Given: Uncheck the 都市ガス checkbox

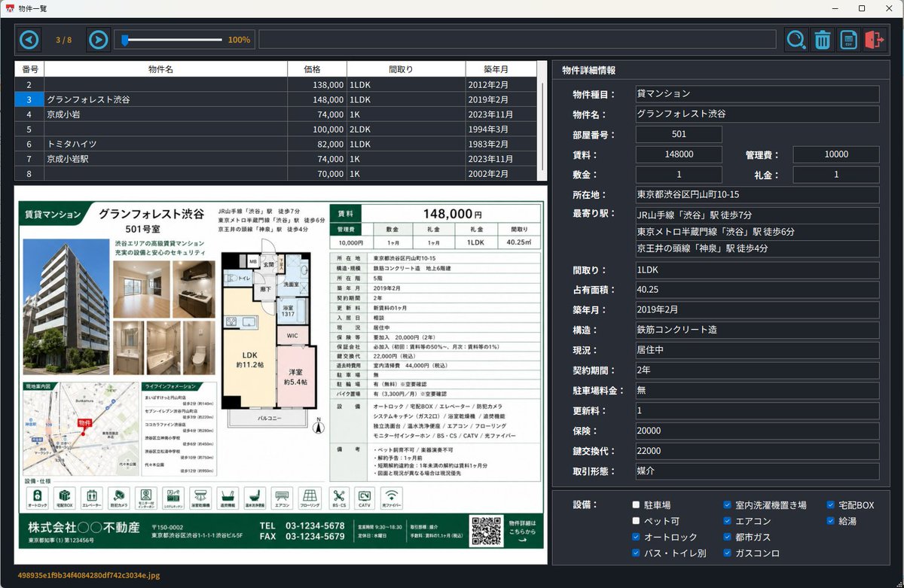Looking at the screenshot, I should click(728, 537).
